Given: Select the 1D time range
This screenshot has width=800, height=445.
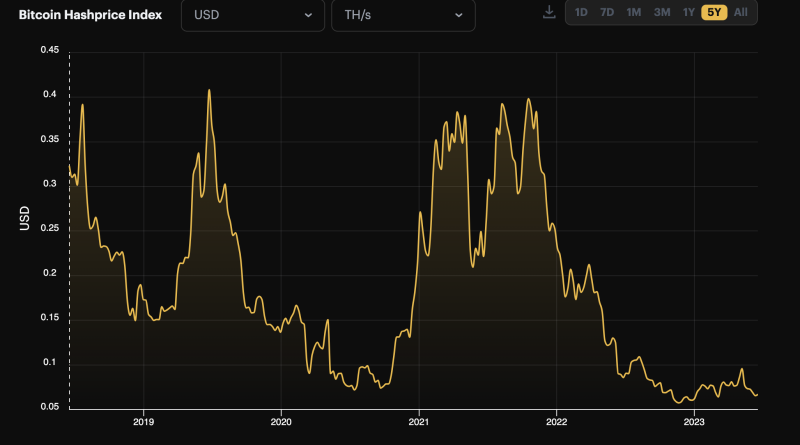Looking at the screenshot, I should [581, 12].
